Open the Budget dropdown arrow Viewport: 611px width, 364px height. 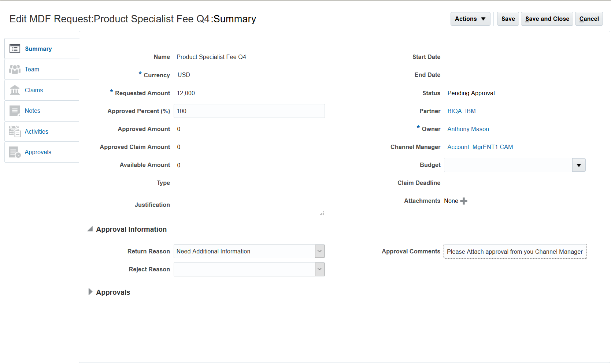[x=579, y=165]
